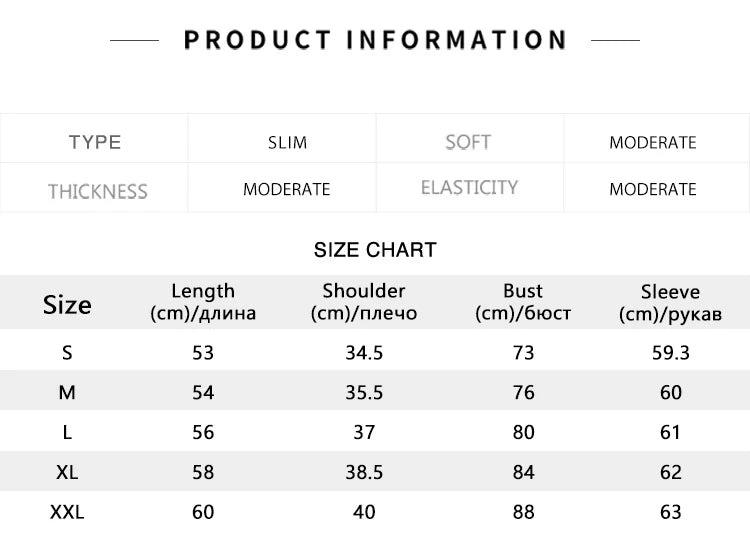This screenshot has width=750, height=554.
Task: Select the 38.5 shoulder value
Action: click(x=364, y=472)
